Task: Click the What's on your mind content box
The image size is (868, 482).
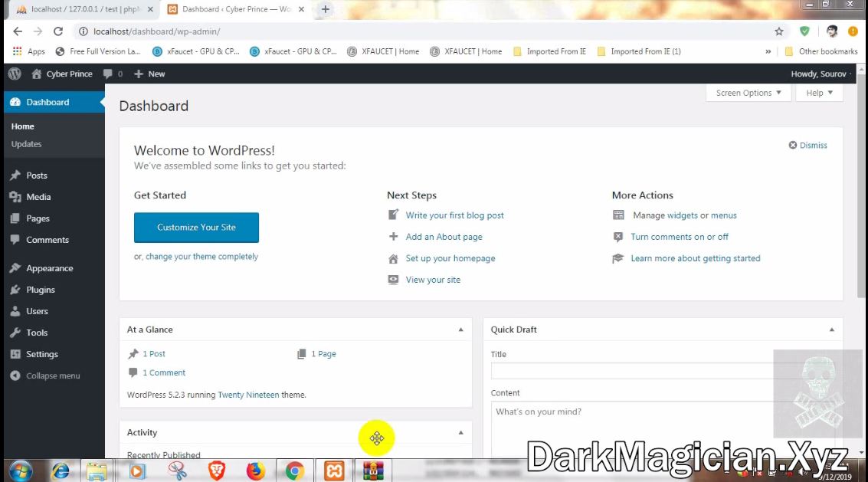Action: coord(663,430)
